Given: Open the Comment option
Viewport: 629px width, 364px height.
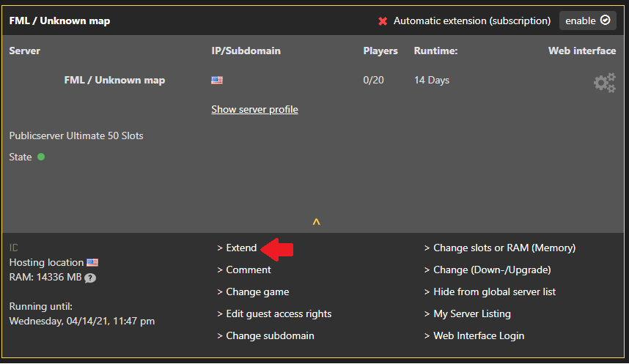Looking at the screenshot, I should (248, 270).
